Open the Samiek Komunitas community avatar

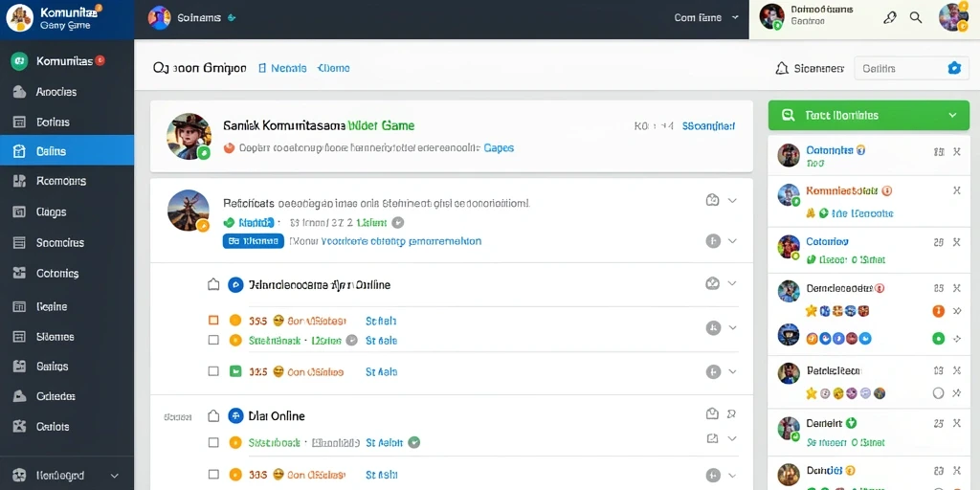tap(189, 136)
